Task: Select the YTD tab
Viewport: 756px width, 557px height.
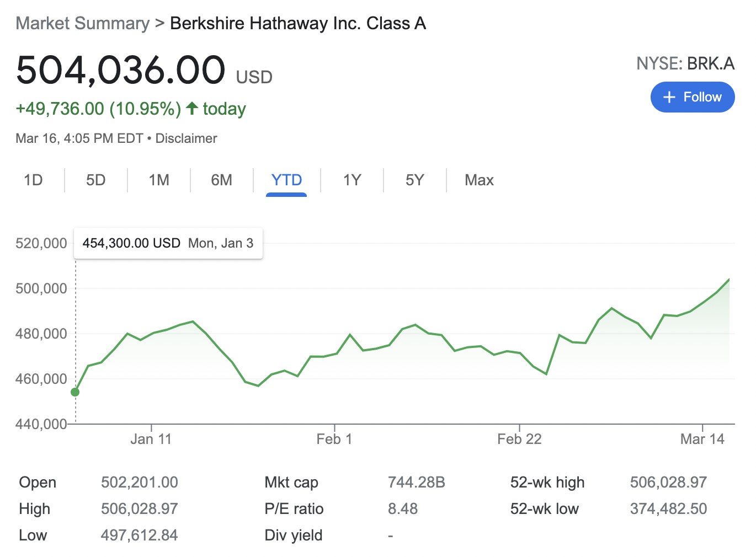Action: tap(286, 180)
